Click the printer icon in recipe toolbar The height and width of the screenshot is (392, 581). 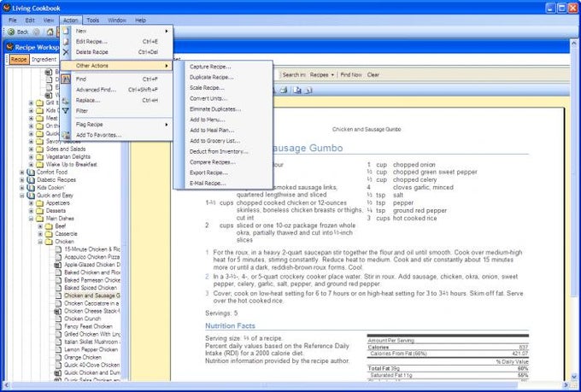(284, 90)
